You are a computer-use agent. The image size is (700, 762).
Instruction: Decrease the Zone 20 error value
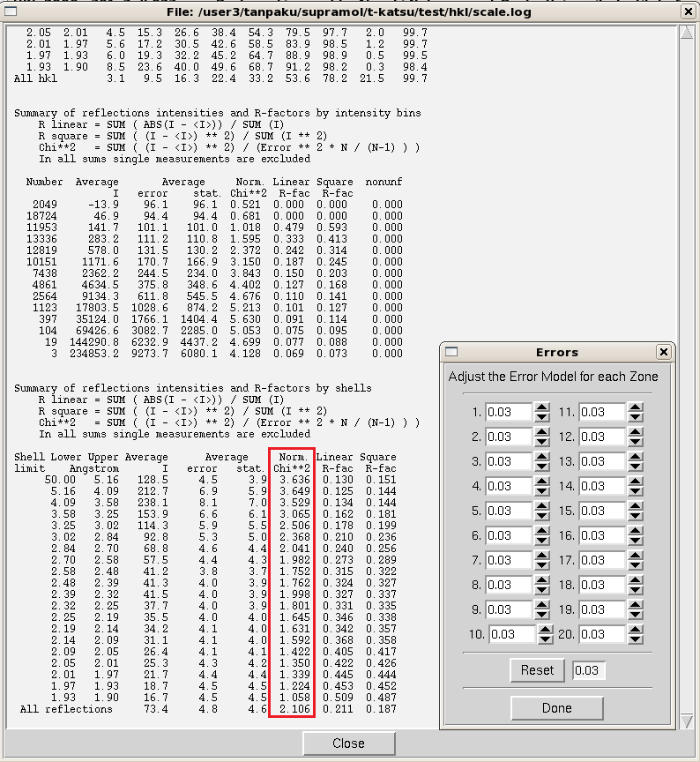pyautogui.click(x=638, y=639)
